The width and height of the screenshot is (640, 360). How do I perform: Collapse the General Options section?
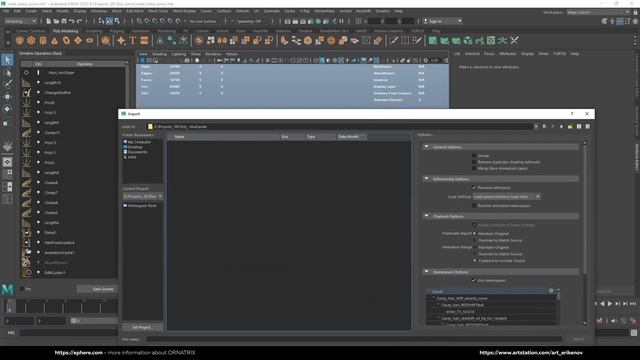click(x=427, y=147)
